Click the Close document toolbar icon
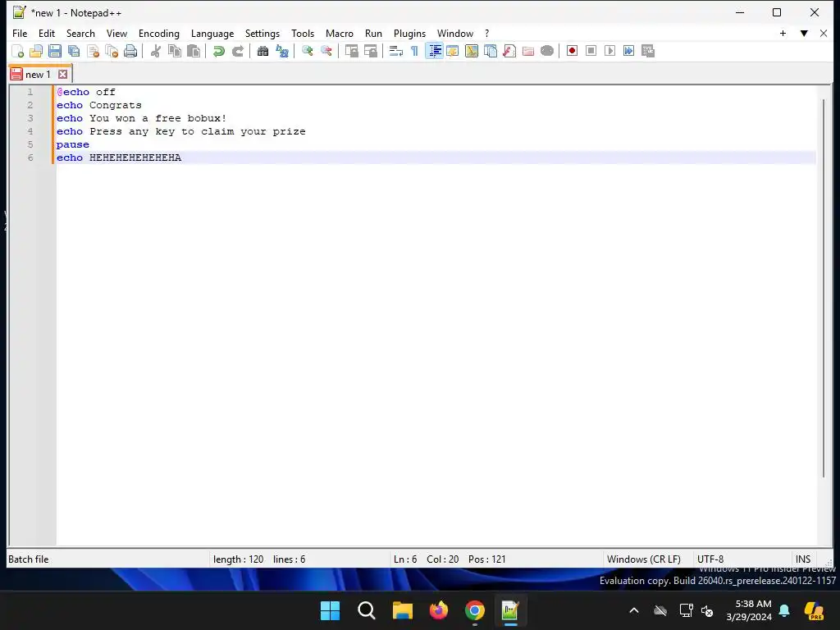This screenshot has height=630, width=840. [93, 52]
